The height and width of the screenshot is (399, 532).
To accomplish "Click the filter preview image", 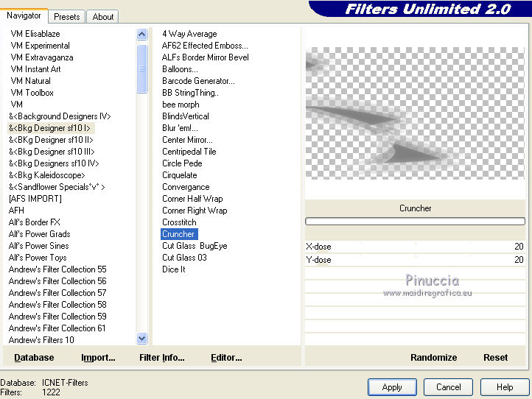I will (415, 113).
